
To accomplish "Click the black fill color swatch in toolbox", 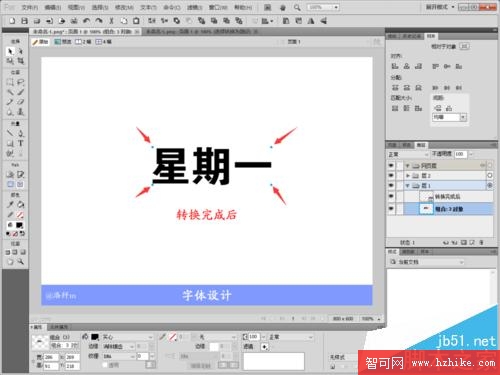I will point(20,225).
